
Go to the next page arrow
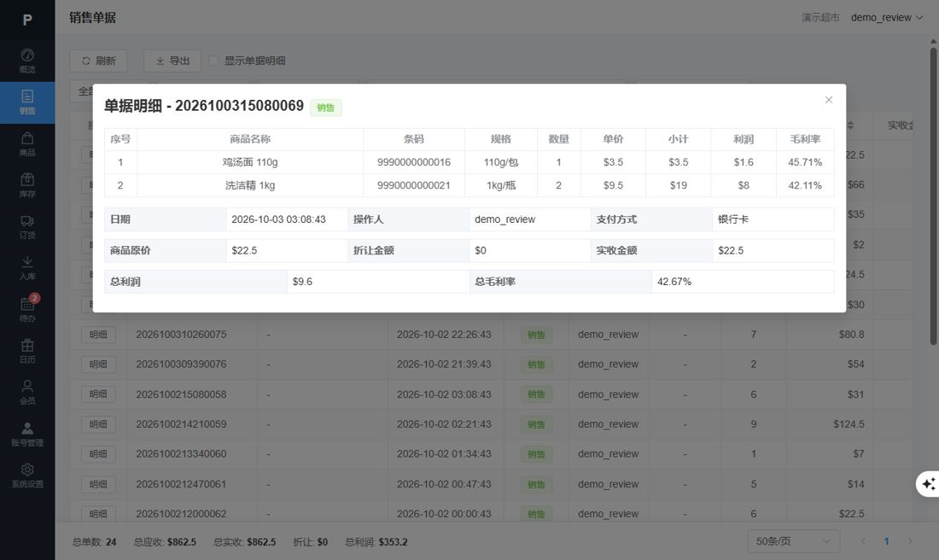(910, 541)
